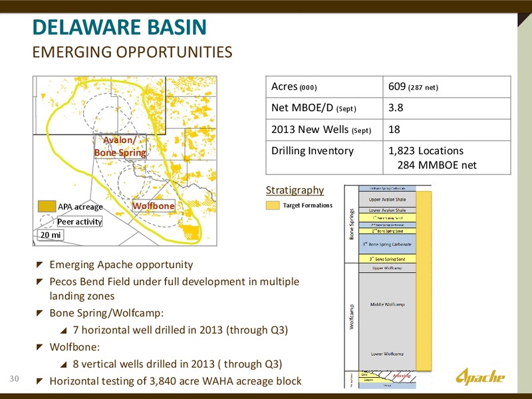The image size is (532, 399).
Task: Click the 'Lower Avalon Shale' layer
Action: click(387, 210)
